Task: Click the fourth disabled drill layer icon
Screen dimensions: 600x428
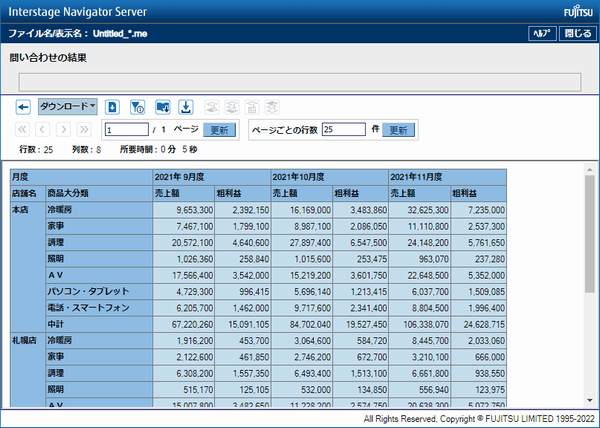Action: pyautogui.click(x=272, y=107)
